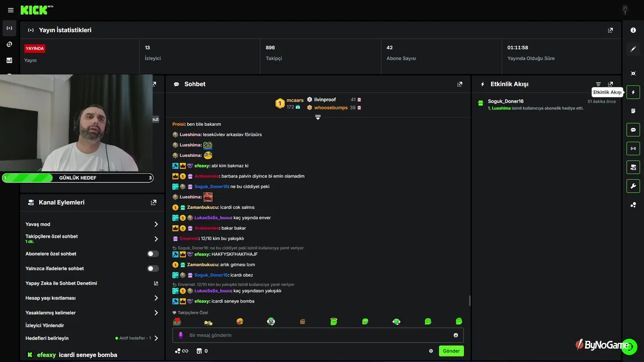Image resolution: width=644 pixels, height=362 pixels.
Task: Open the hamburger menu beside the Kick logo
Action: click(x=11, y=10)
